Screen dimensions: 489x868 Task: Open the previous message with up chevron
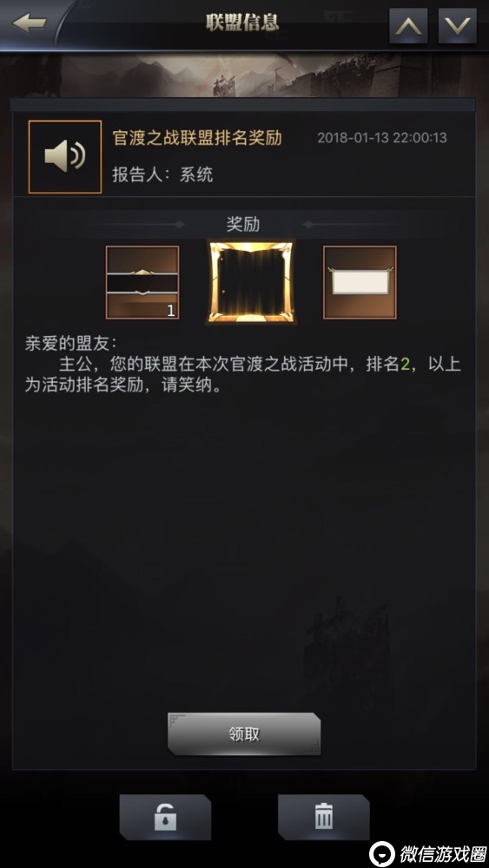click(x=408, y=25)
